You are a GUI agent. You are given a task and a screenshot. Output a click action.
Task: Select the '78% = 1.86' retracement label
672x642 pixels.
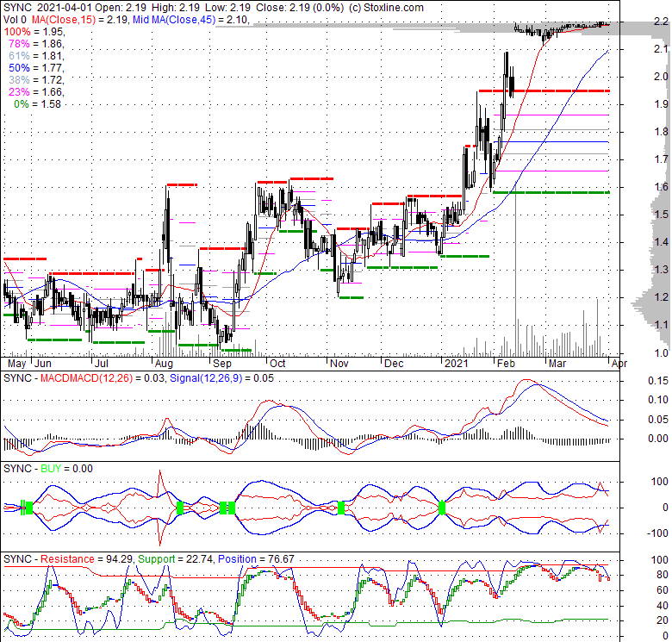pyautogui.click(x=36, y=44)
